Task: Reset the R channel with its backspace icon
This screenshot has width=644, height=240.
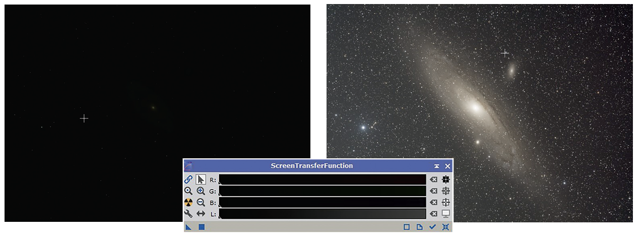Action: 433,179
